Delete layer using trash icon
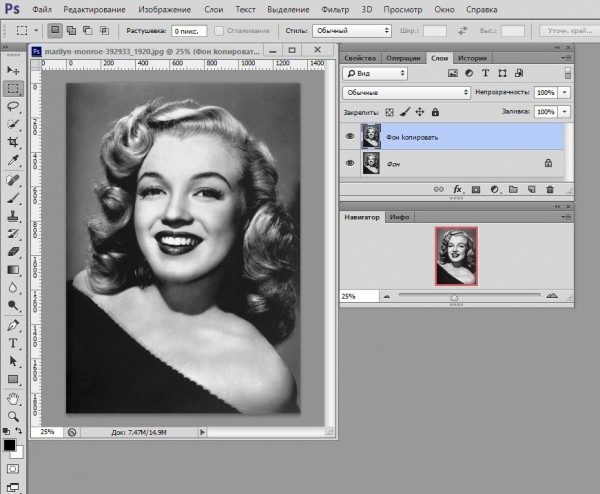The height and width of the screenshot is (494, 600). pyautogui.click(x=550, y=188)
